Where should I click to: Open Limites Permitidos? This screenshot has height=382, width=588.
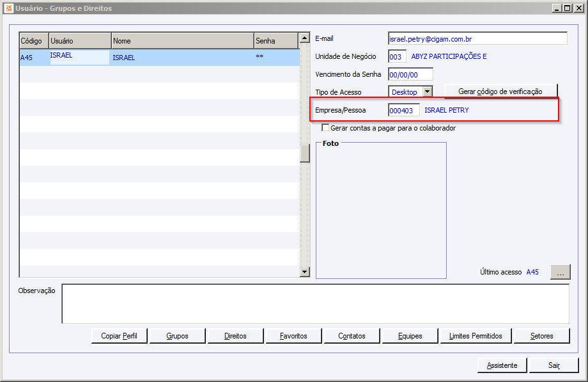tap(476, 336)
